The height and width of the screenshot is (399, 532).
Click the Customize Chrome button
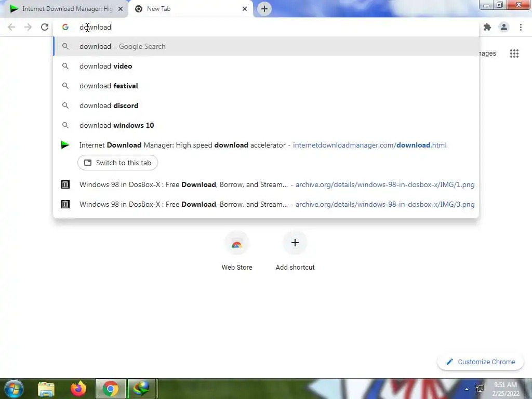pos(481,362)
